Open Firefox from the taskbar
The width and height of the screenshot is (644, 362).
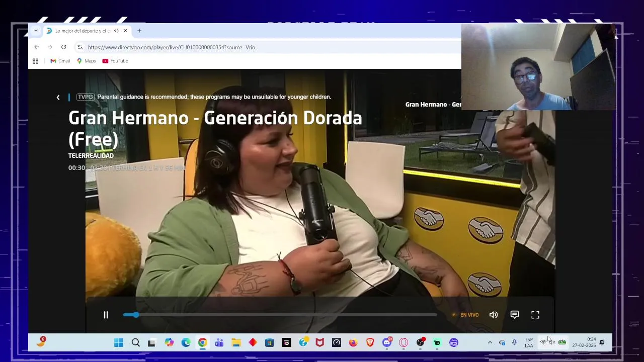pos(353,342)
